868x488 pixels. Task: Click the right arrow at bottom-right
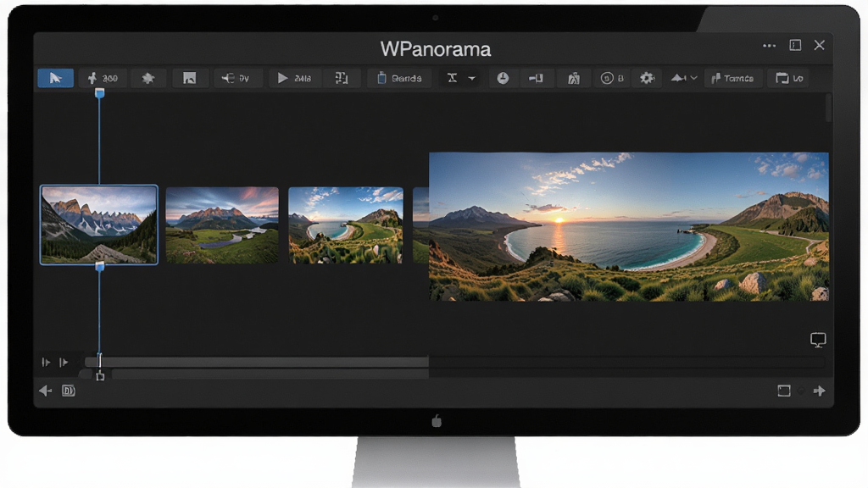(x=820, y=391)
